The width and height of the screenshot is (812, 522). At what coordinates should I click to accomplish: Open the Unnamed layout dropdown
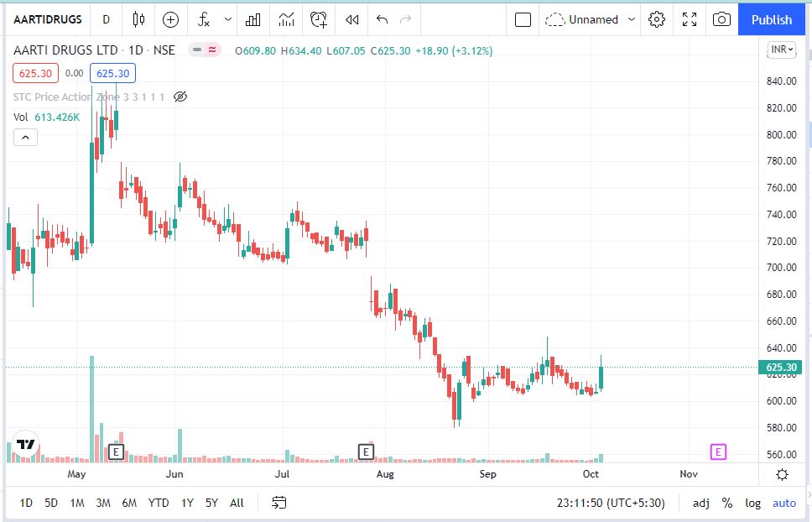click(591, 19)
